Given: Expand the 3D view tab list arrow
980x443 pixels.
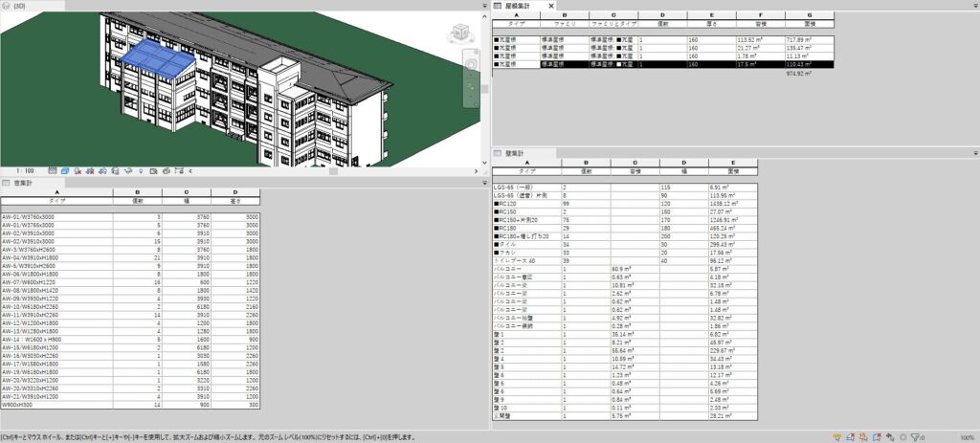Looking at the screenshot, I should point(484,6).
